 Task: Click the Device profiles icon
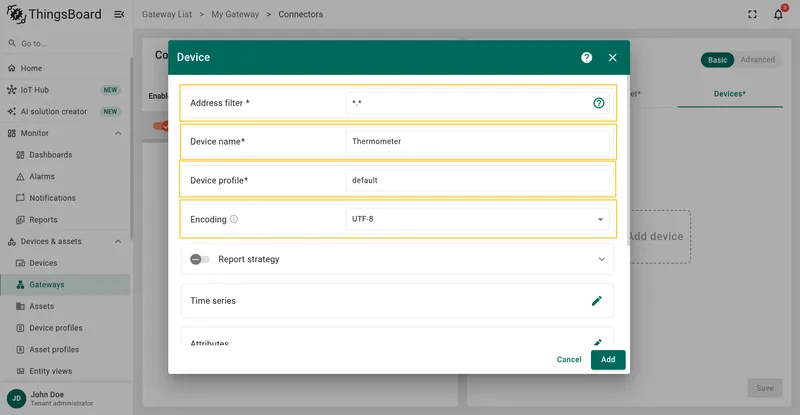tap(20, 328)
